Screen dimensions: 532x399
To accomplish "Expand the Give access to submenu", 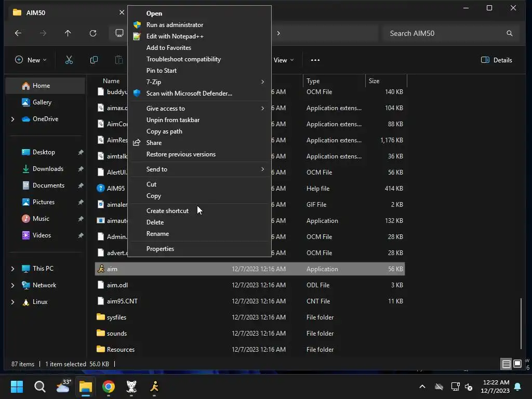I will tap(199, 109).
